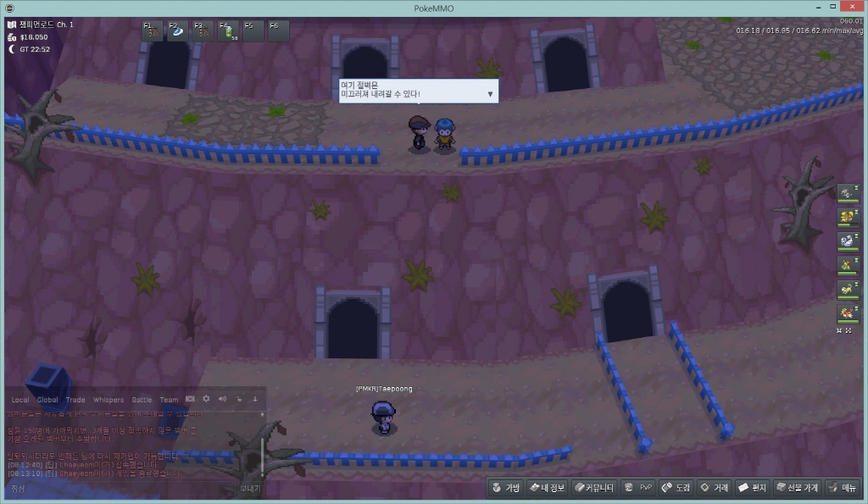This screenshot has width=868, height=504.
Task: Click the Korean flag language icon in chat
Action: pyautogui.click(x=190, y=399)
